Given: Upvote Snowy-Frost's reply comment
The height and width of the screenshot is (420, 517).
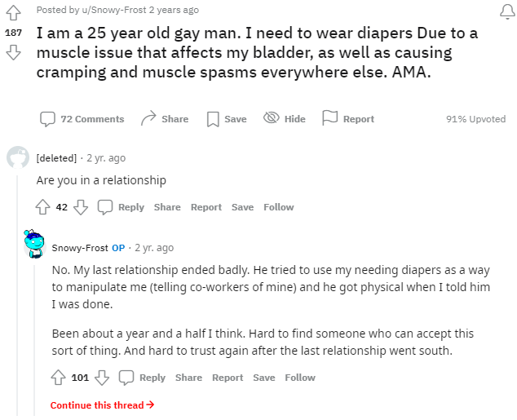Looking at the screenshot, I should [x=59, y=378].
